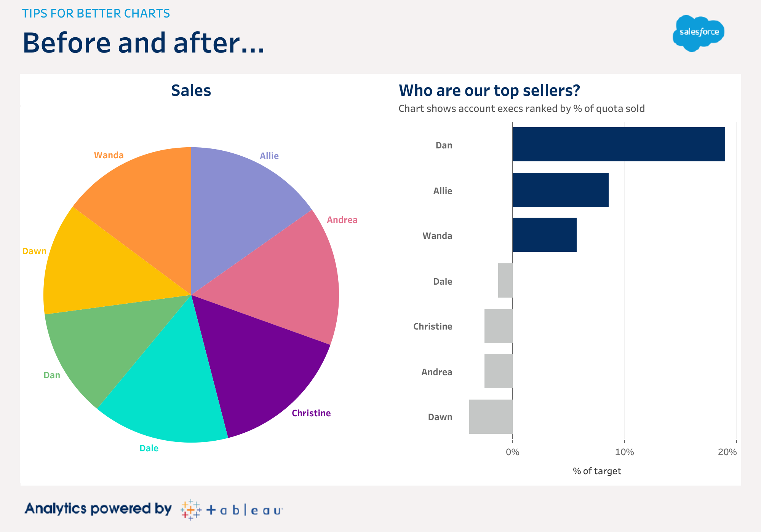
Task: Select Dan's navy bar in chart
Action: pyautogui.click(x=619, y=144)
